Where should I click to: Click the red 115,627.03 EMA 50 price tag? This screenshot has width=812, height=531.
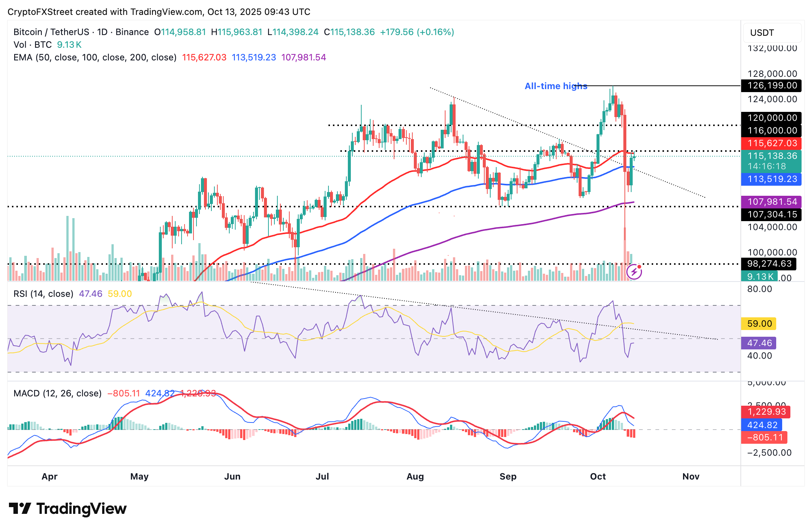[x=772, y=143]
